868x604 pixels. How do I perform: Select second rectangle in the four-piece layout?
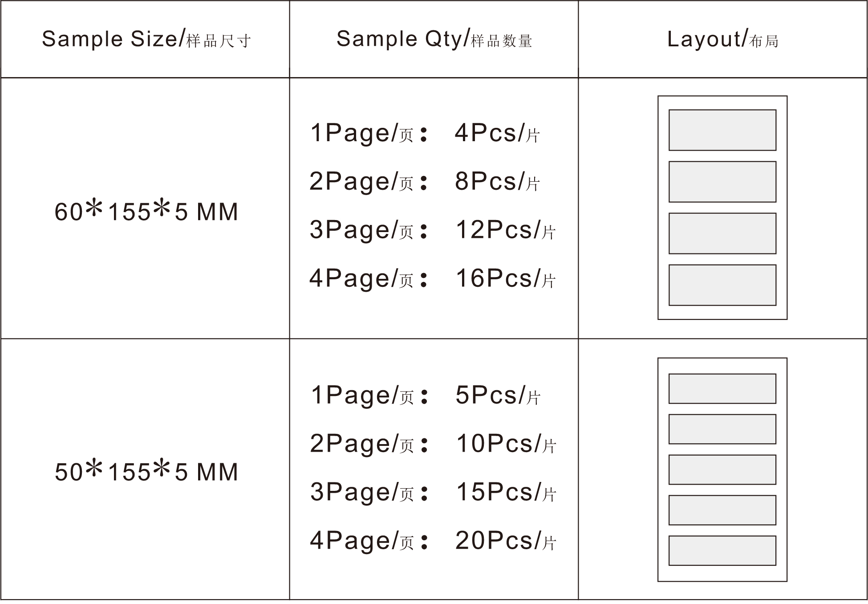click(722, 182)
